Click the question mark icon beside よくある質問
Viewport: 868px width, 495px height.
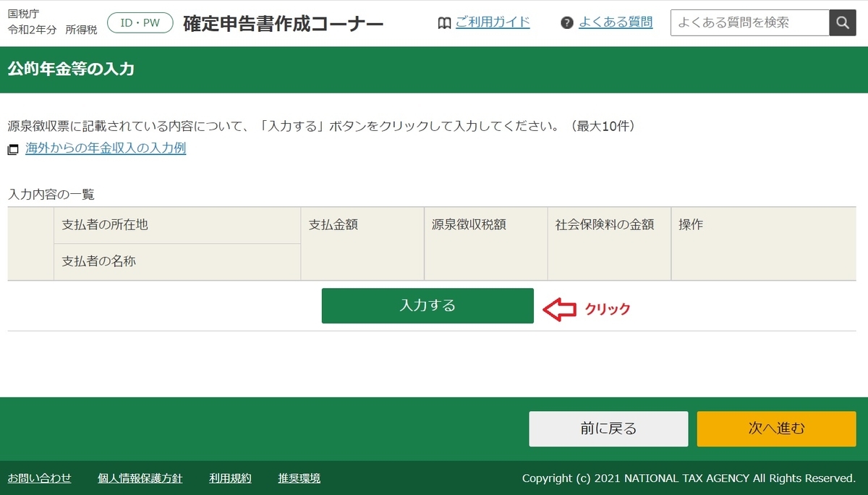[x=566, y=22]
